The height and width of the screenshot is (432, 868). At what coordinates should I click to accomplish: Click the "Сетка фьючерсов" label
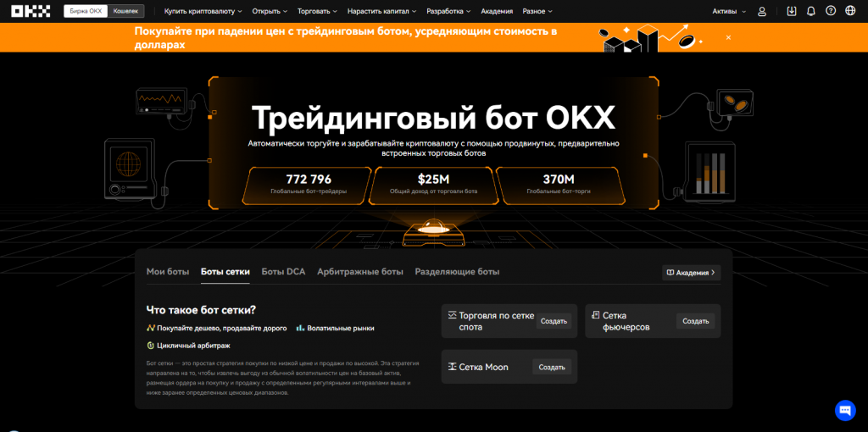tap(626, 321)
